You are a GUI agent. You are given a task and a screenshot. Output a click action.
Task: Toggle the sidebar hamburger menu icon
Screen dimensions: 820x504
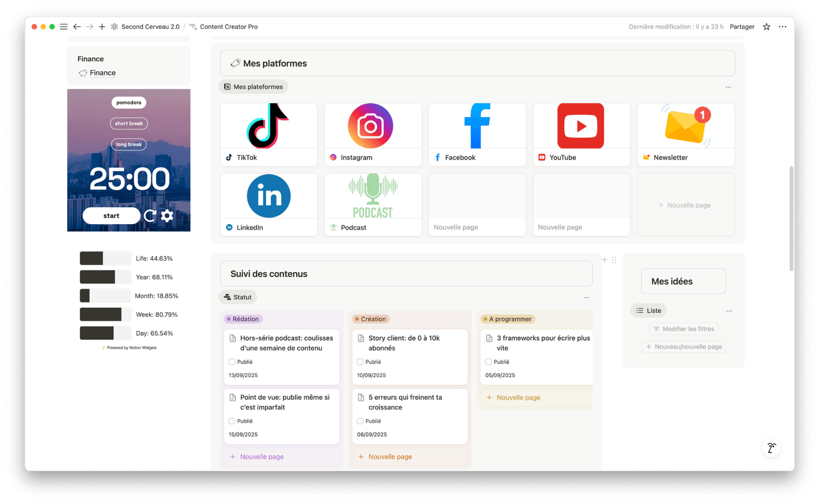(x=63, y=27)
